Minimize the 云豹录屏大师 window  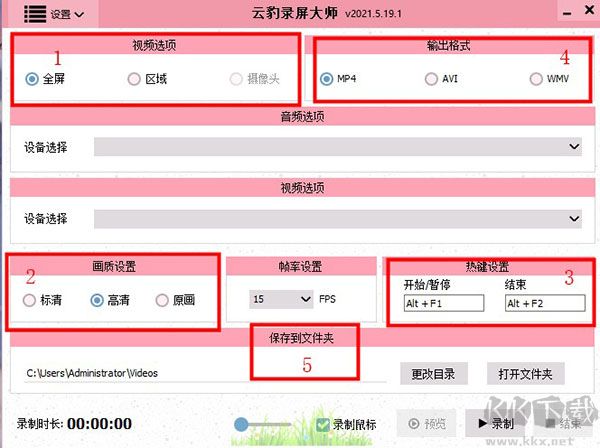click(x=567, y=13)
